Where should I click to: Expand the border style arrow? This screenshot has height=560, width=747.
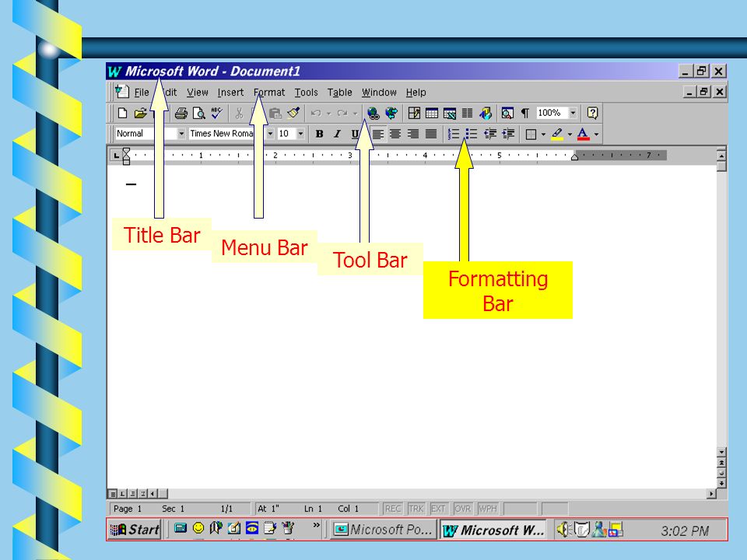543,135
